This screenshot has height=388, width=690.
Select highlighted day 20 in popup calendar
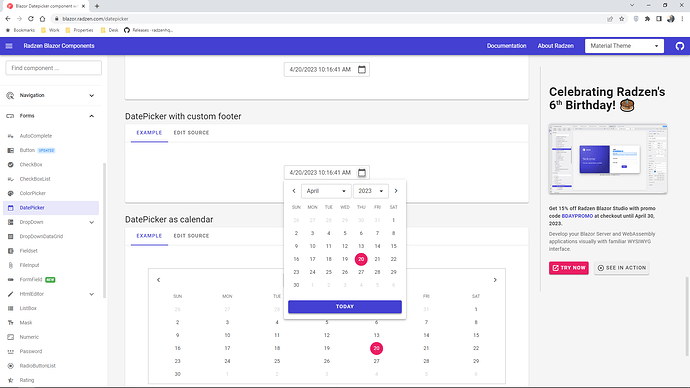pos(361,259)
